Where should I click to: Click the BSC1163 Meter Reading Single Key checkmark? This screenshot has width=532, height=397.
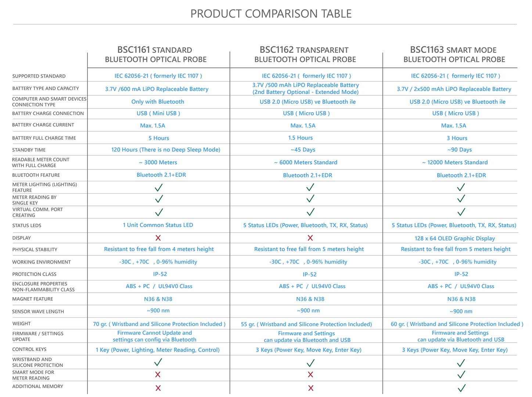(x=461, y=199)
